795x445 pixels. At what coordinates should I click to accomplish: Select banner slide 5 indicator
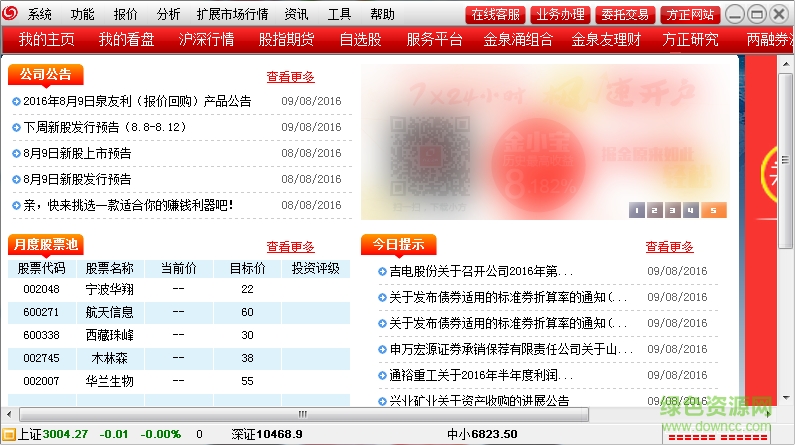(x=713, y=210)
